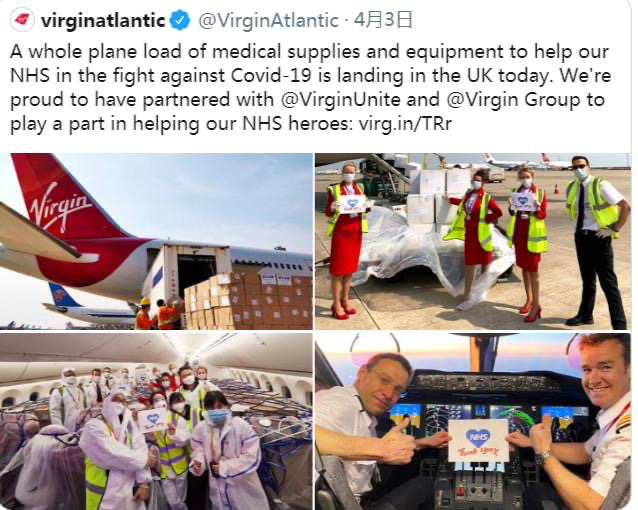Open the @VirginAtlantic handle link

click(x=268, y=20)
